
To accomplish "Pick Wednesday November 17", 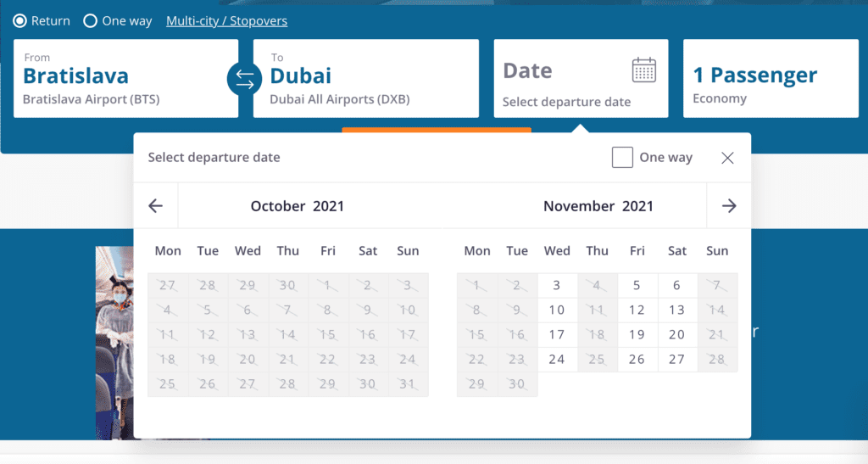I will (x=557, y=335).
